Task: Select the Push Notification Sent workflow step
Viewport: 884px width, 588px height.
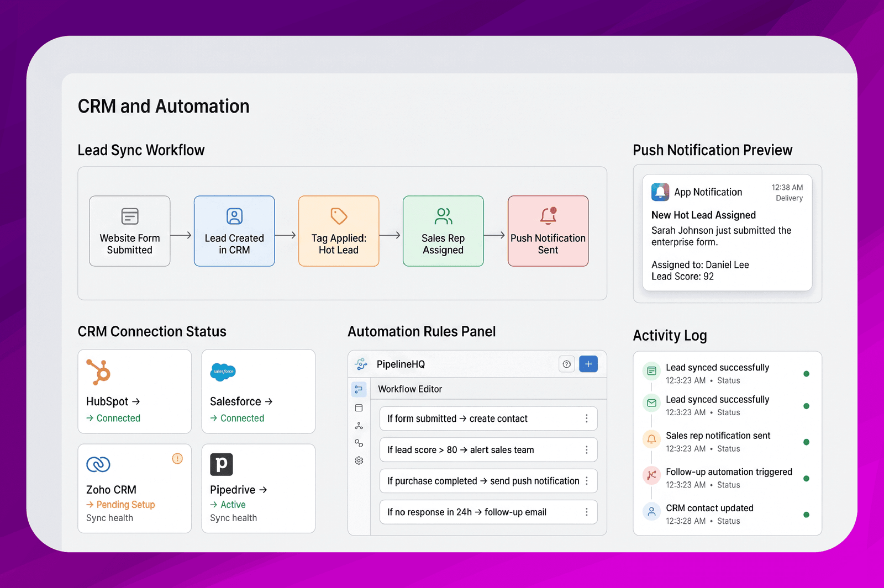Action: coord(548,231)
